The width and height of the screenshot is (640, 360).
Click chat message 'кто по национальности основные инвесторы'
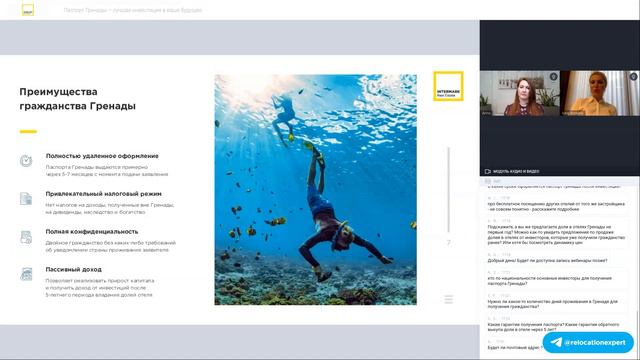[x=549, y=281]
